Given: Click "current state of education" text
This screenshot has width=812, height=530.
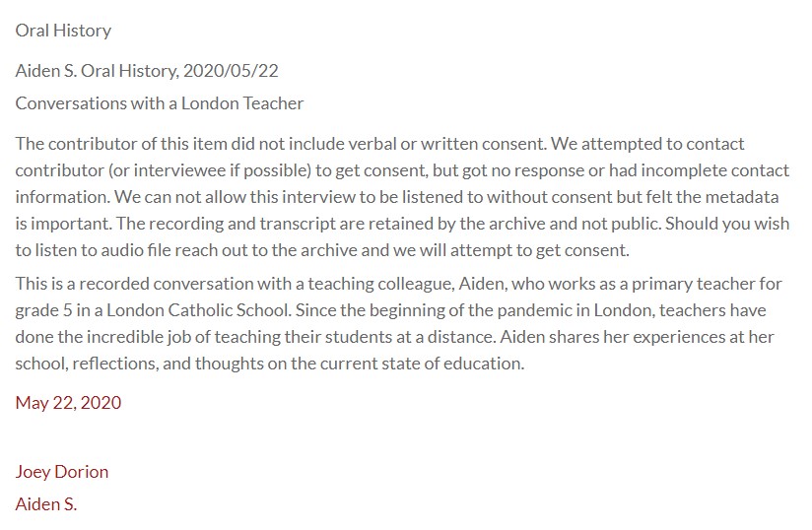Looking at the screenshot, I should [x=423, y=364].
